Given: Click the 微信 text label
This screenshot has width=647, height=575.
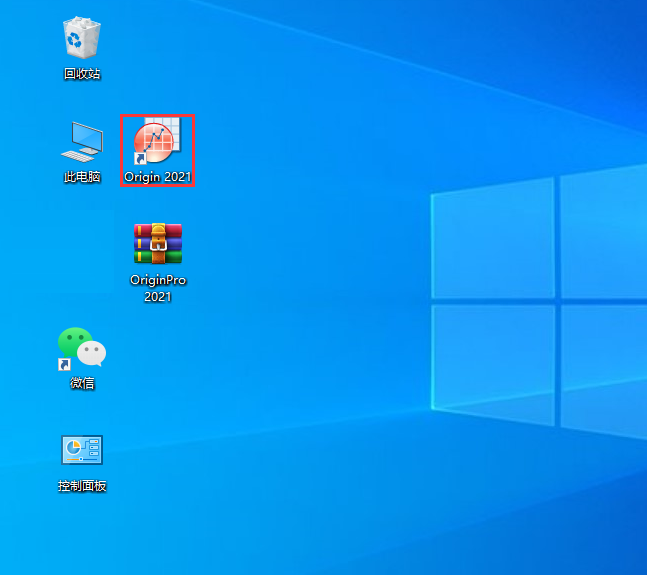Looking at the screenshot, I should click(x=82, y=383).
